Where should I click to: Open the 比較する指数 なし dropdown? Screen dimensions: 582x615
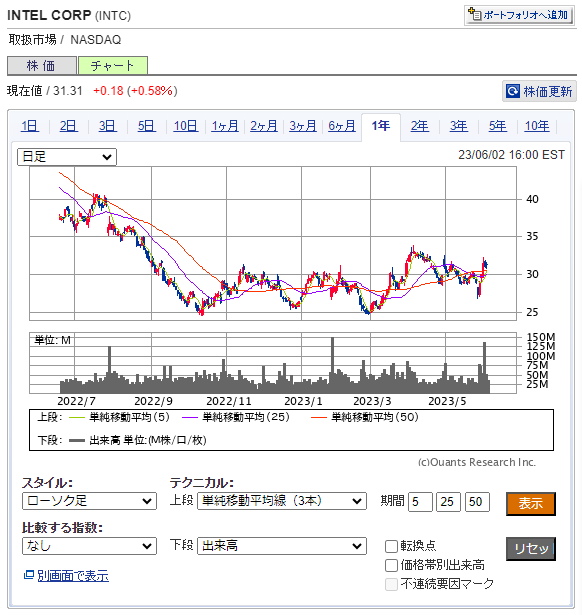tap(89, 546)
